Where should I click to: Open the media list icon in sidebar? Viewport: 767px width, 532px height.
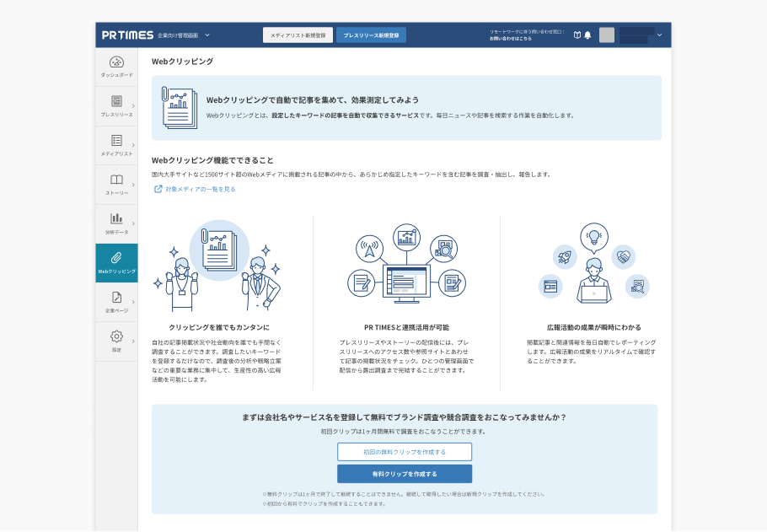(116, 141)
